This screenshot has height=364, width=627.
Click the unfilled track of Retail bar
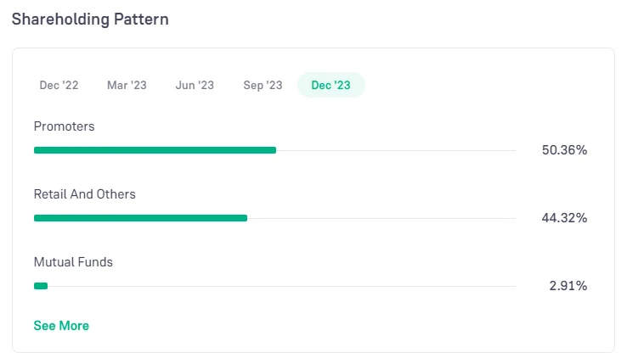(x=381, y=218)
